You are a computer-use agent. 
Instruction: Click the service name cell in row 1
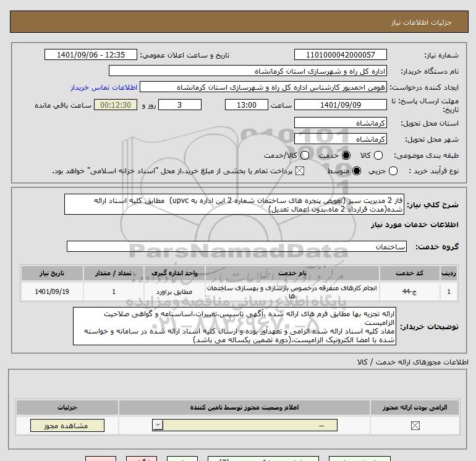point(292,291)
